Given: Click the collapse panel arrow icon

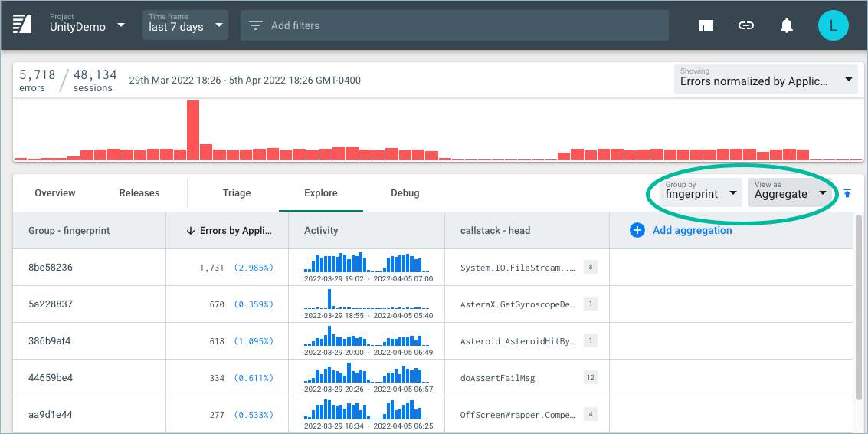Looking at the screenshot, I should coord(847,193).
